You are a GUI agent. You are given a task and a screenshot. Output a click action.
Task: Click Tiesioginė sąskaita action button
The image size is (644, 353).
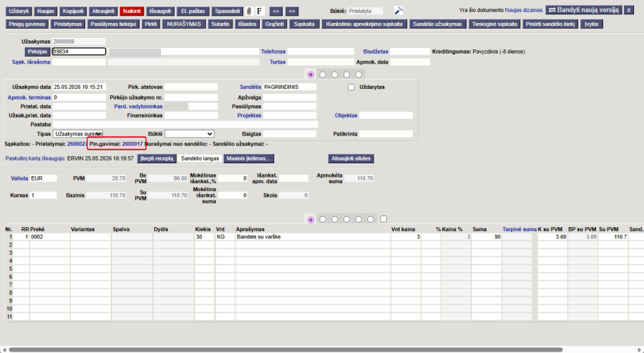click(494, 24)
